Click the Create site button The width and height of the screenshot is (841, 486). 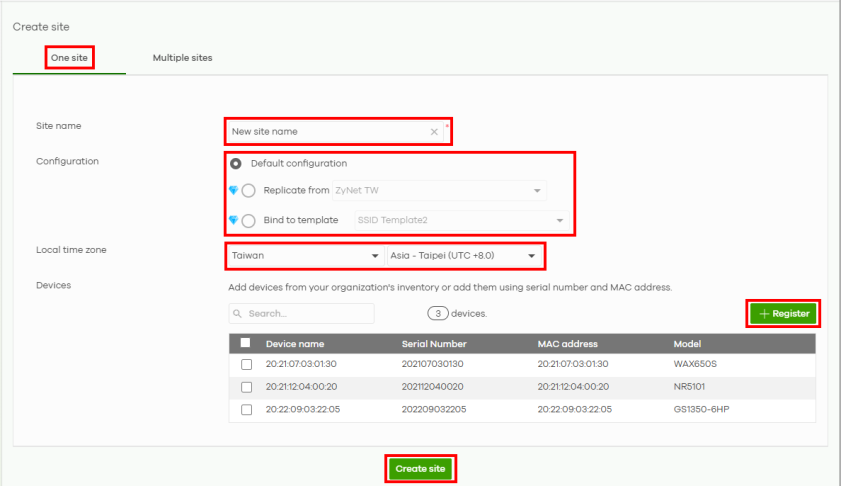tap(420, 468)
